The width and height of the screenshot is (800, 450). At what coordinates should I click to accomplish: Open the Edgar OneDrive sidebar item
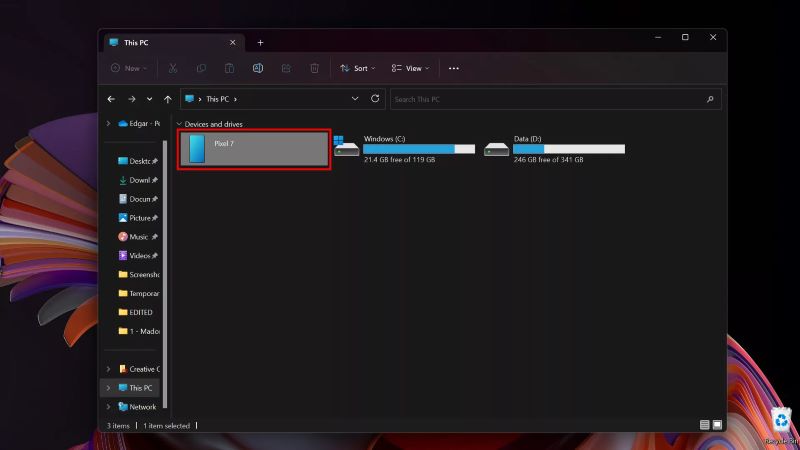[x=139, y=123]
